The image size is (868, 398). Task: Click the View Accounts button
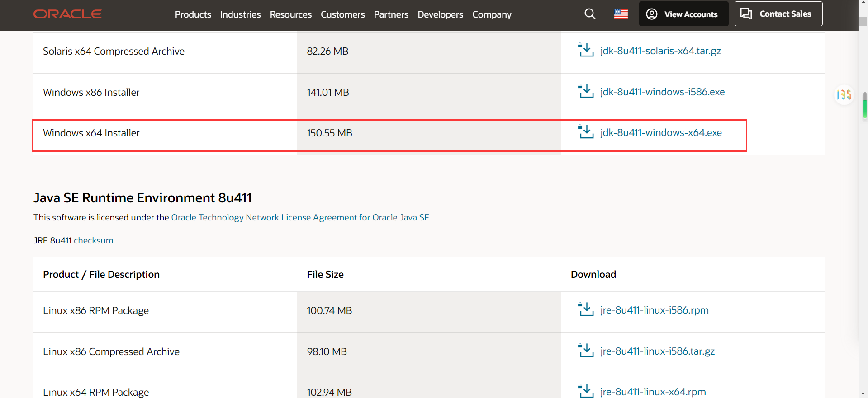click(x=683, y=14)
